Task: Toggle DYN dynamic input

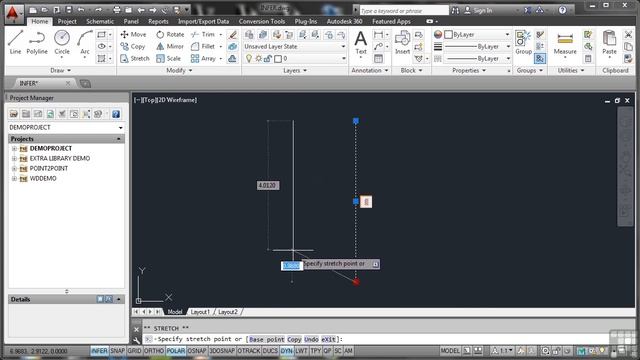Action: coord(287,351)
